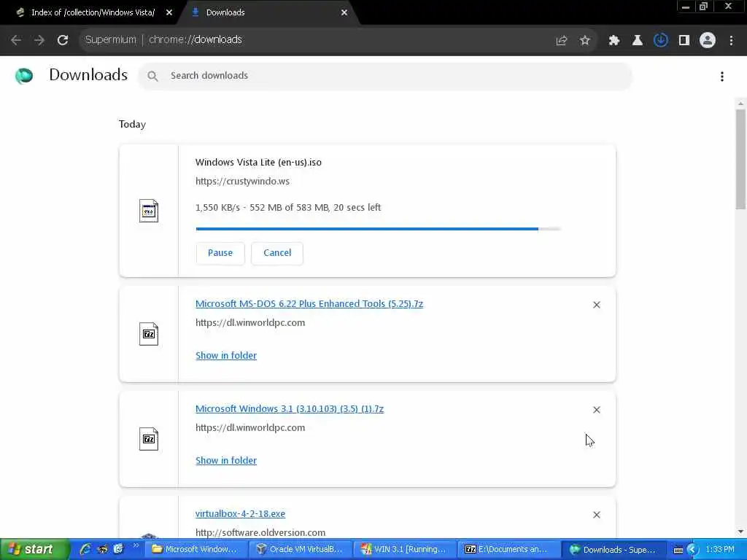Click the MS-DOS 6.22 7z file icon
Screen dimensions: 747x560
(149, 334)
